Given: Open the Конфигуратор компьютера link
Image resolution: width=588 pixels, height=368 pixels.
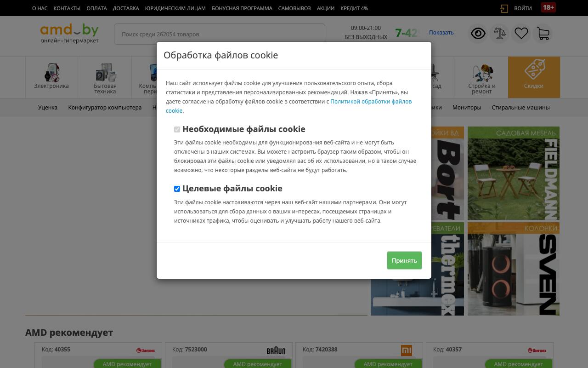Looking at the screenshot, I should click(x=105, y=108).
